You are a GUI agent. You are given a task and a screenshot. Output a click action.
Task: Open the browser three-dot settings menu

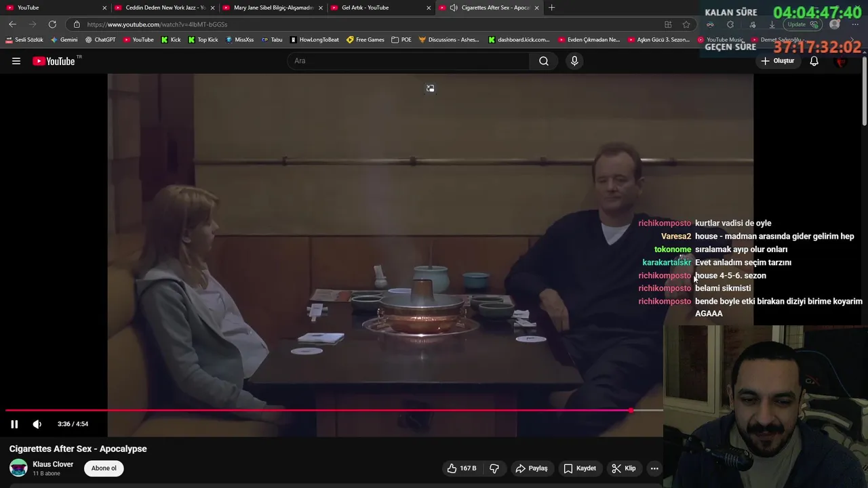pyautogui.click(x=854, y=24)
